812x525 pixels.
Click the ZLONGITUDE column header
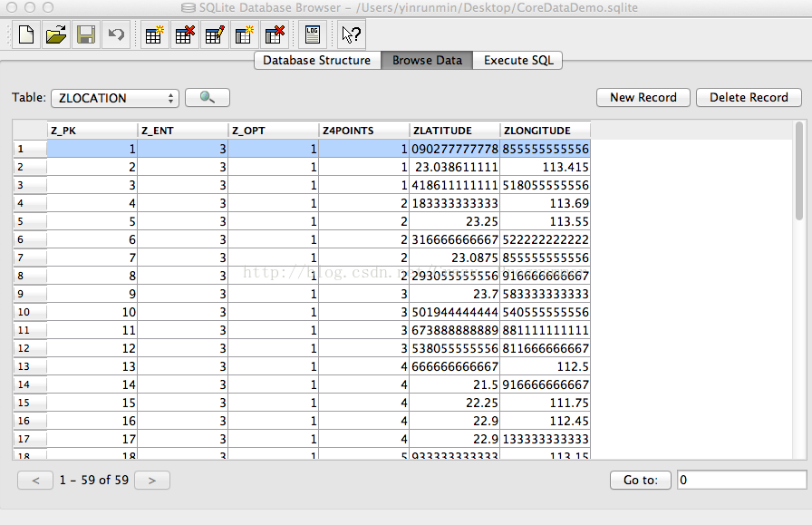point(546,131)
